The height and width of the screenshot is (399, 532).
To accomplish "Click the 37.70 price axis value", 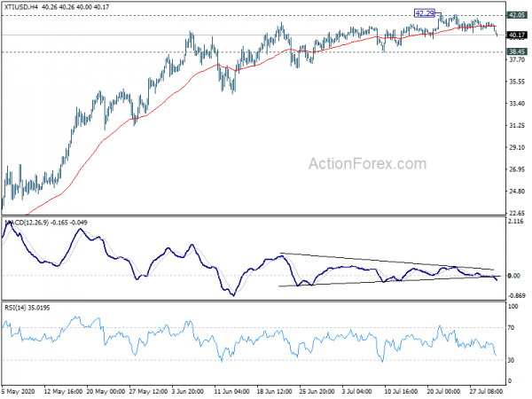I will (517, 59).
